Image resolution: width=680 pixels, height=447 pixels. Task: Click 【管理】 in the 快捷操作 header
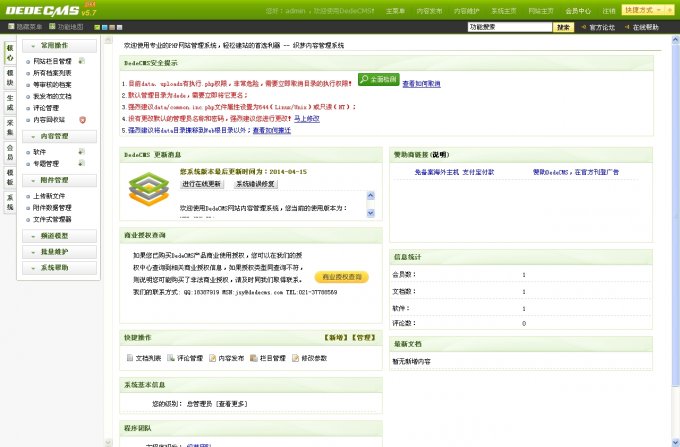(x=363, y=337)
